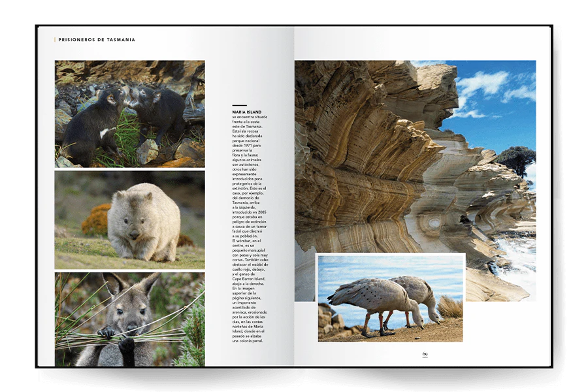Click the tree atop the sandstone cliff
588x392 pixels.
pos(516,158)
